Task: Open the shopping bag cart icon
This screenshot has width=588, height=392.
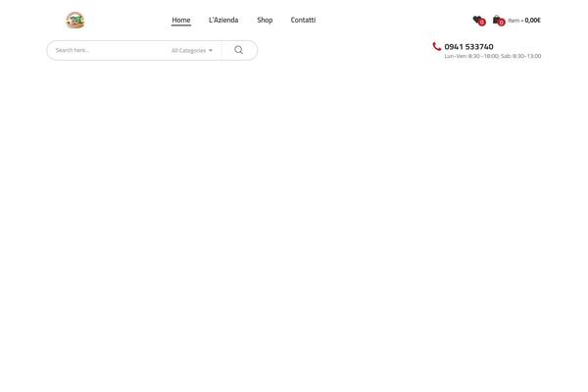Action: click(497, 20)
